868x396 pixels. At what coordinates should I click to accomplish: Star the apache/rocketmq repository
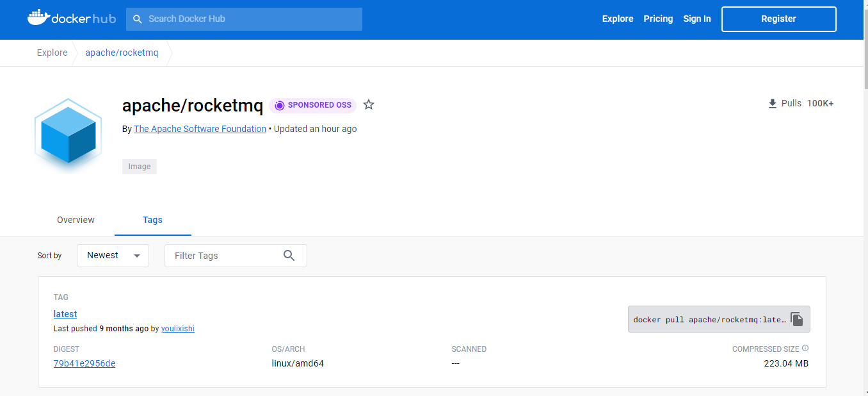tap(369, 104)
